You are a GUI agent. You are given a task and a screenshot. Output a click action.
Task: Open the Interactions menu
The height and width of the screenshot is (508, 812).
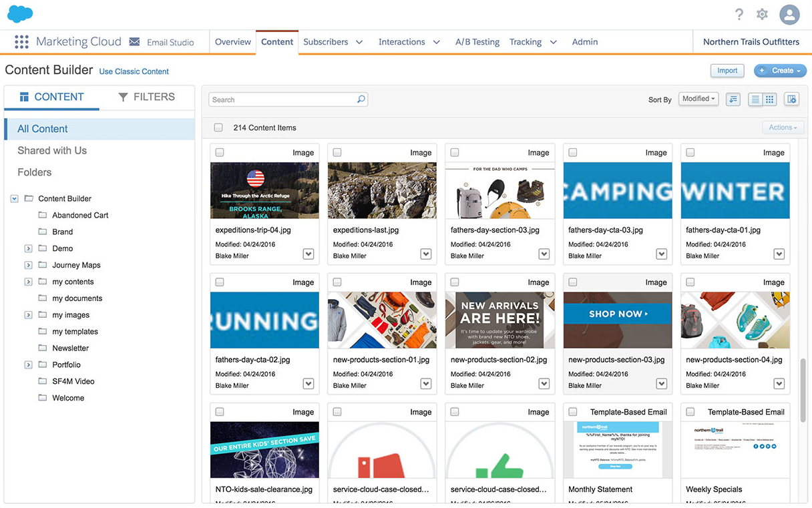click(409, 41)
